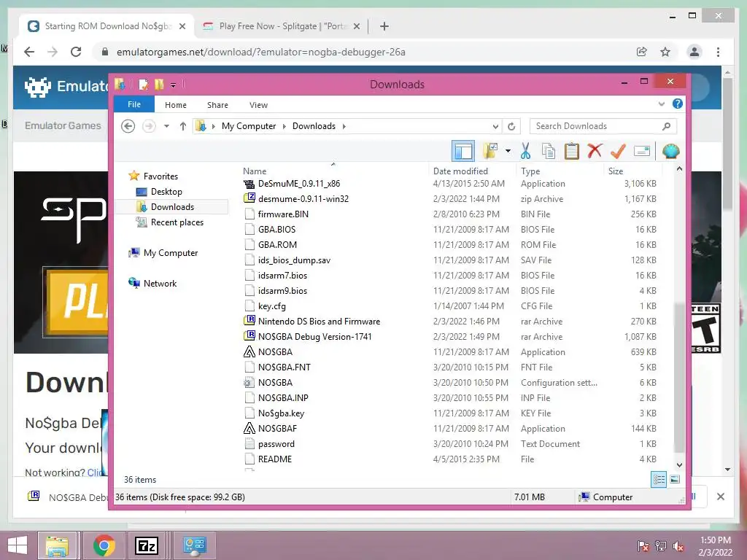This screenshot has height=560, width=747.
Task: Open the Home ribbon tab
Action: pos(176,105)
